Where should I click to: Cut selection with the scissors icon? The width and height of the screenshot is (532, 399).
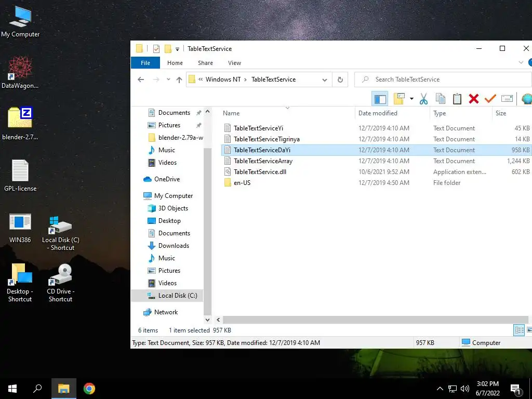pyautogui.click(x=423, y=99)
